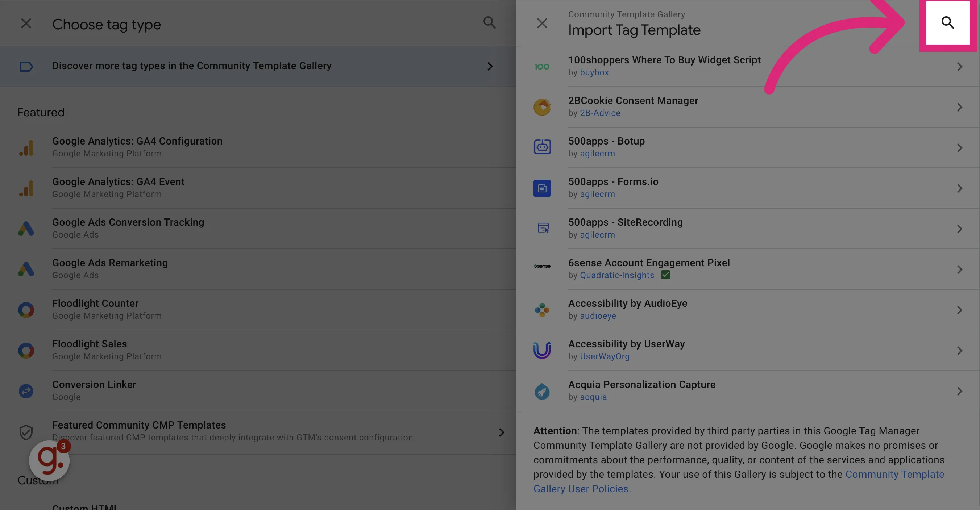Click Discover more tag types banner text
The width and height of the screenshot is (980, 510).
[x=192, y=66]
